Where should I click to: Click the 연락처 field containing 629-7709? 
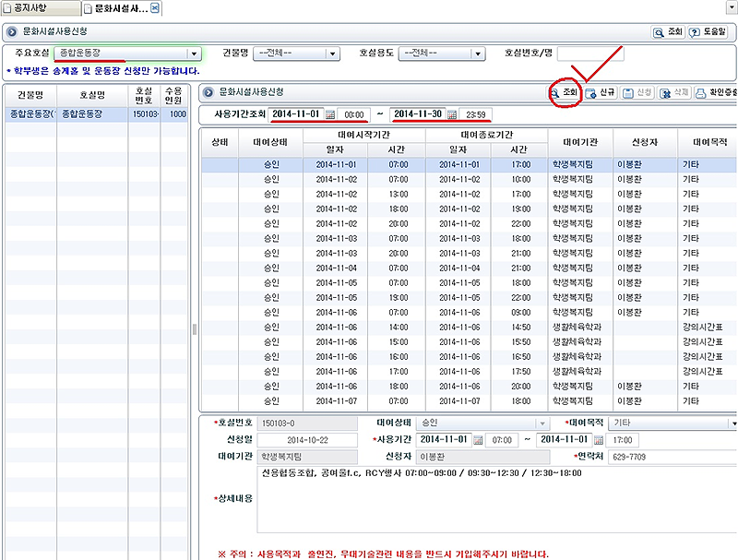[673, 457]
